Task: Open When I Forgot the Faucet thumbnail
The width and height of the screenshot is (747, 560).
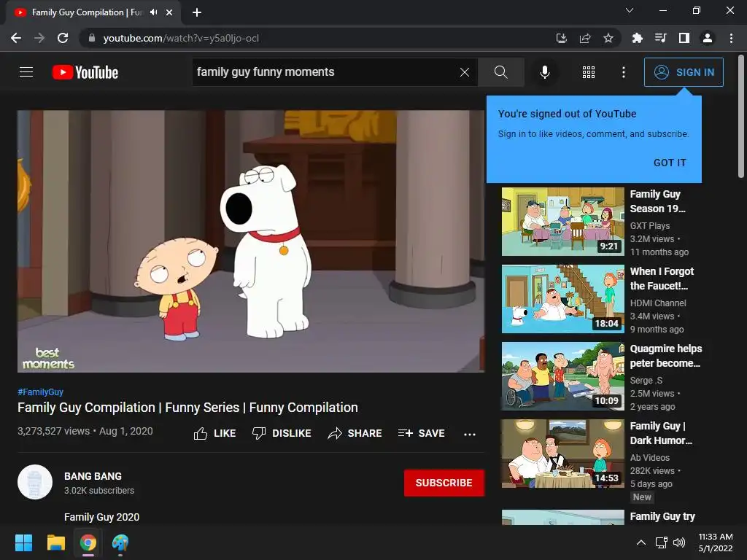Action: coord(563,298)
